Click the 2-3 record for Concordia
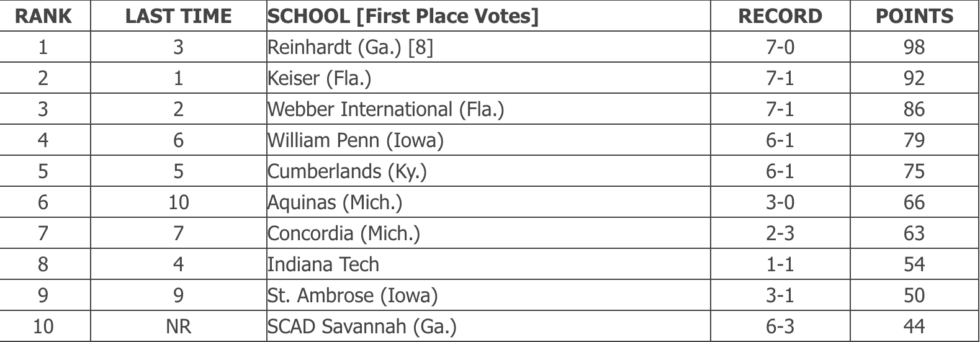Viewport: 980px width, 342px height. [780, 233]
